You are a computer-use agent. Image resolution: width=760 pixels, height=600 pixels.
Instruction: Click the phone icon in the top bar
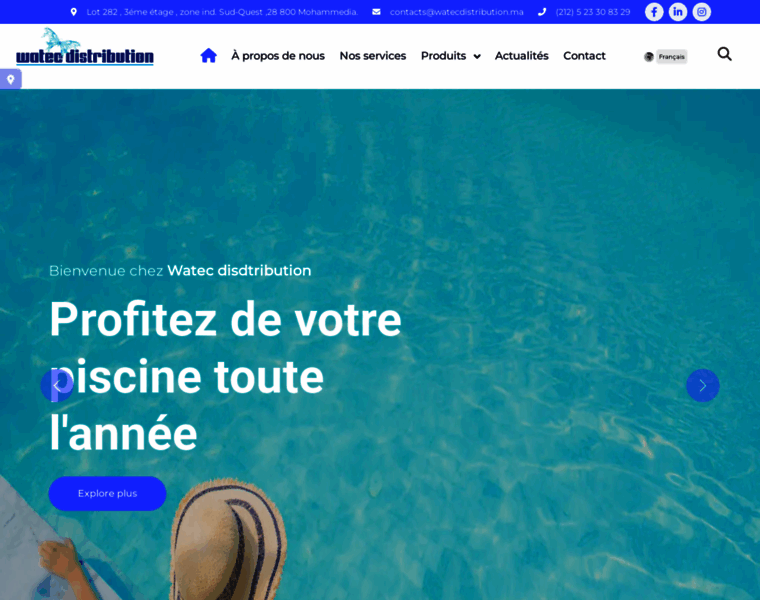[542, 12]
